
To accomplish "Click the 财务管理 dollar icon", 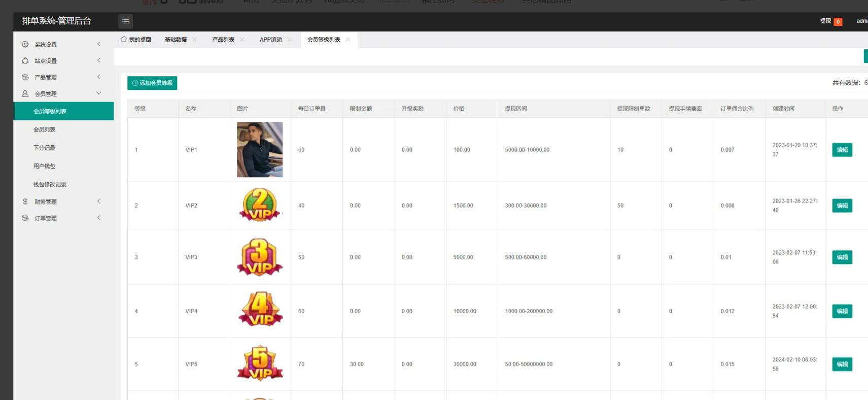I will 25,202.
